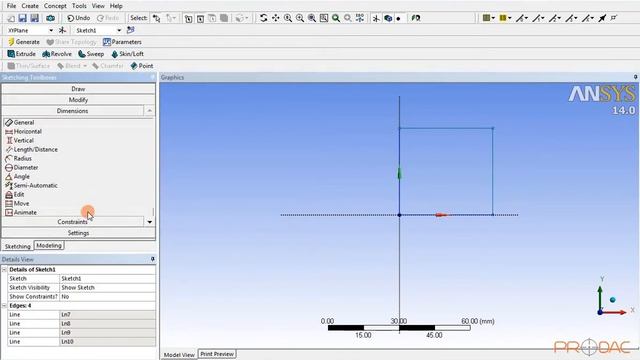Viewport: 640px width, 360px height.
Task: Open the Tools menu
Action: click(x=79, y=6)
